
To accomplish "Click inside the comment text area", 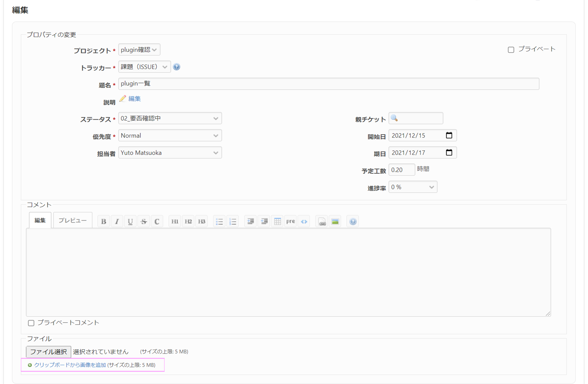I will point(288,272).
